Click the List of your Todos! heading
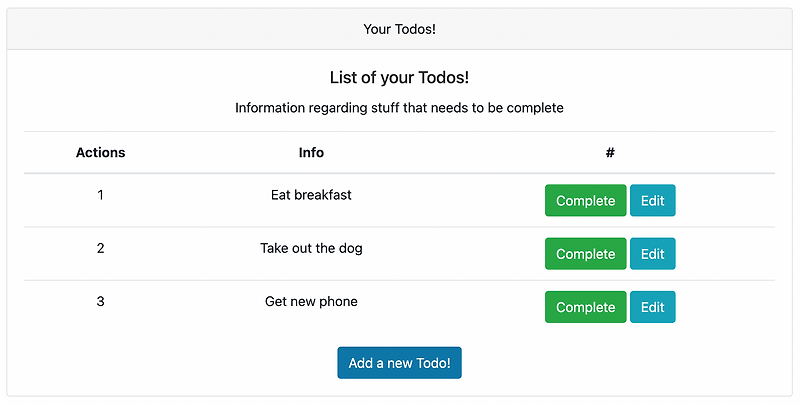 tap(399, 77)
